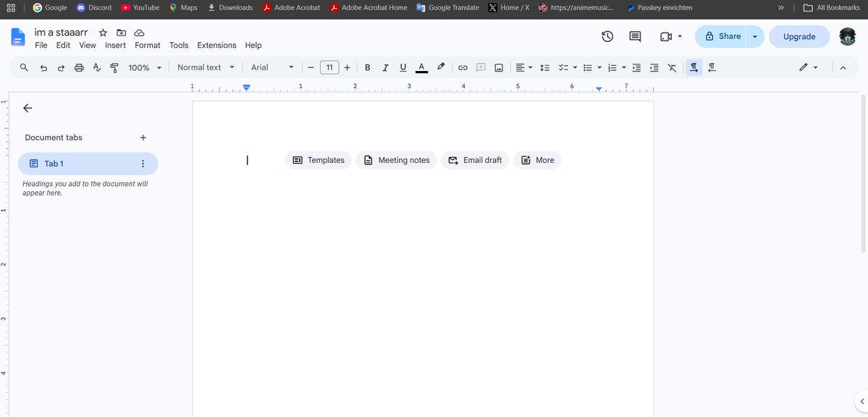Insert an image from the toolbar
The image size is (868, 417).
(x=499, y=67)
